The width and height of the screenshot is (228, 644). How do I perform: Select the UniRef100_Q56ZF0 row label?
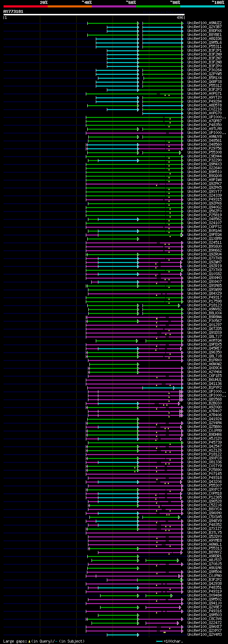click(x=204, y=211)
